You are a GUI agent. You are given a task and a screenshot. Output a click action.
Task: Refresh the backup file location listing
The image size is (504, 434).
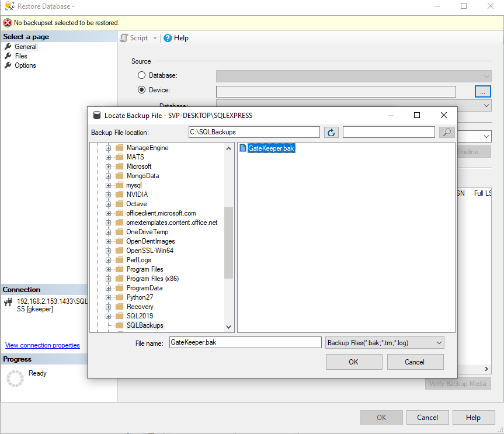(x=331, y=132)
